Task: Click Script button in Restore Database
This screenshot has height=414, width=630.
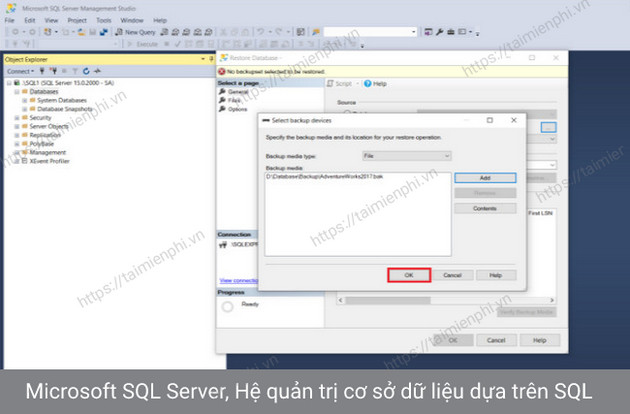Action: tap(340, 84)
